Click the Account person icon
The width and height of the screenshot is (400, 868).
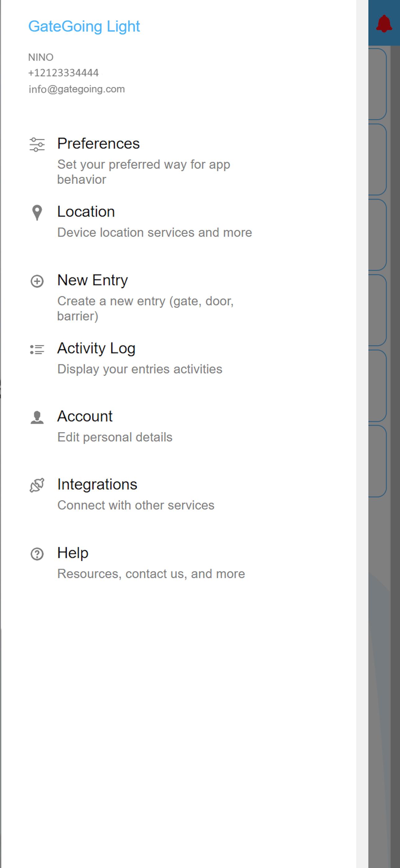click(x=37, y=418)
